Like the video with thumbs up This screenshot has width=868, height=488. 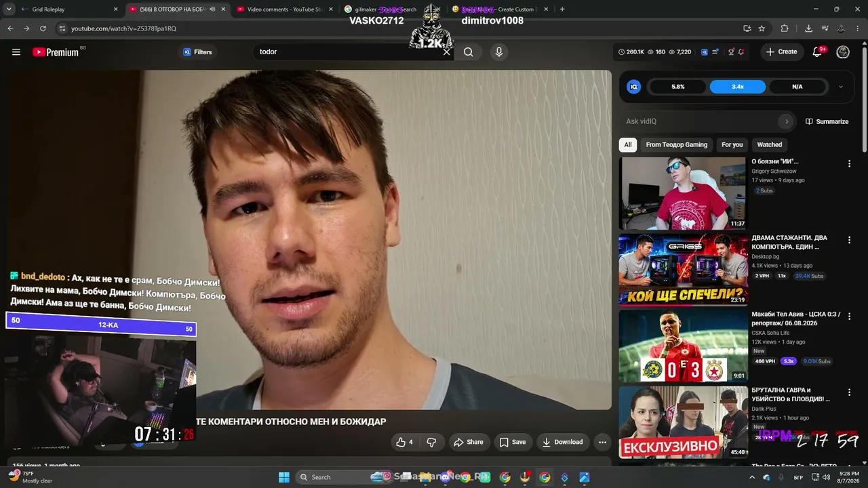[x=404, y=442]
